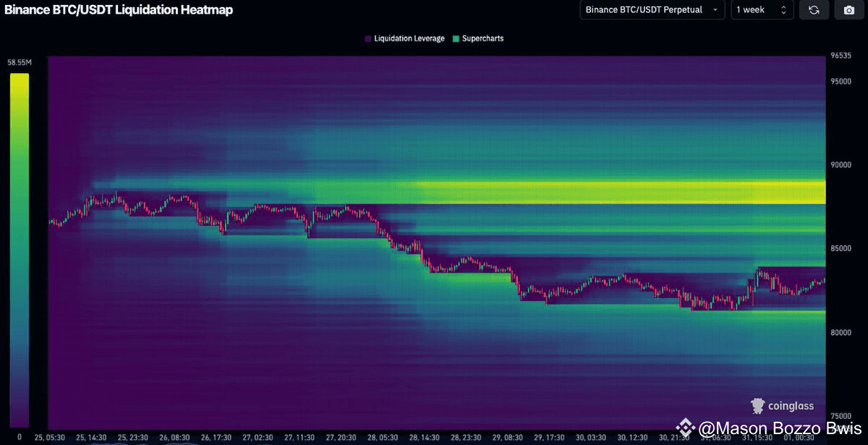Click the down stepper arrow on timeframe selector

point(785,12)
